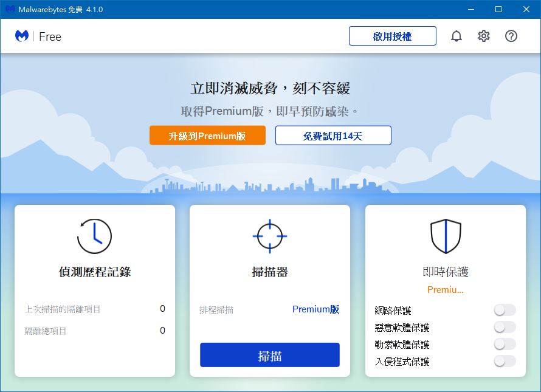Click the real-time protection shield icon
This screenshot has height=392, width=541.
(x=446, y=236)
